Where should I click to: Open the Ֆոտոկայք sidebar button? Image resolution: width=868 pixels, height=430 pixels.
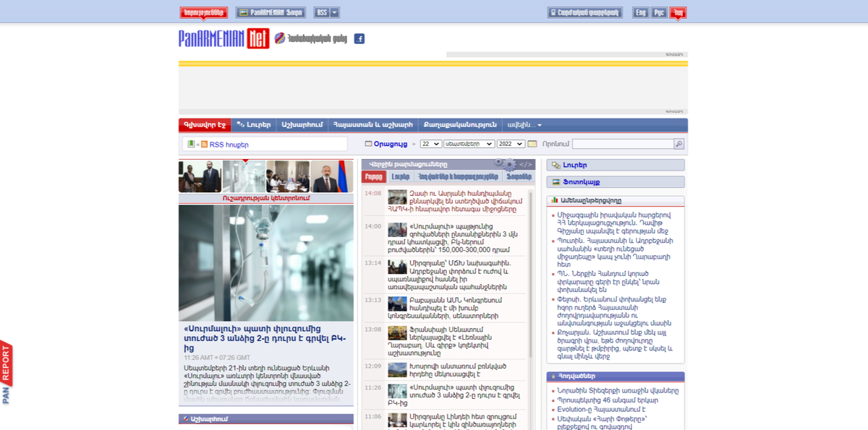pos(615,182)
